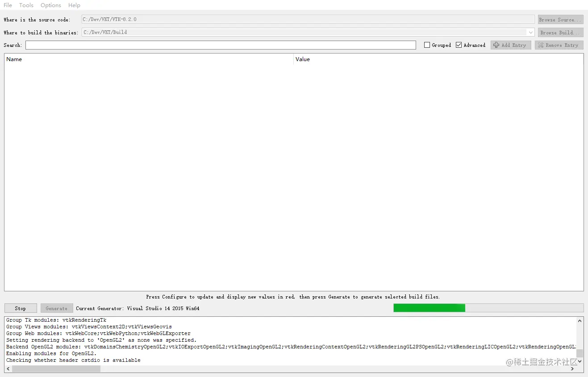This screenshot has width=588, height=377.
Task: Click the 'Press Configure to update' hint text
Action: point(293,297)
